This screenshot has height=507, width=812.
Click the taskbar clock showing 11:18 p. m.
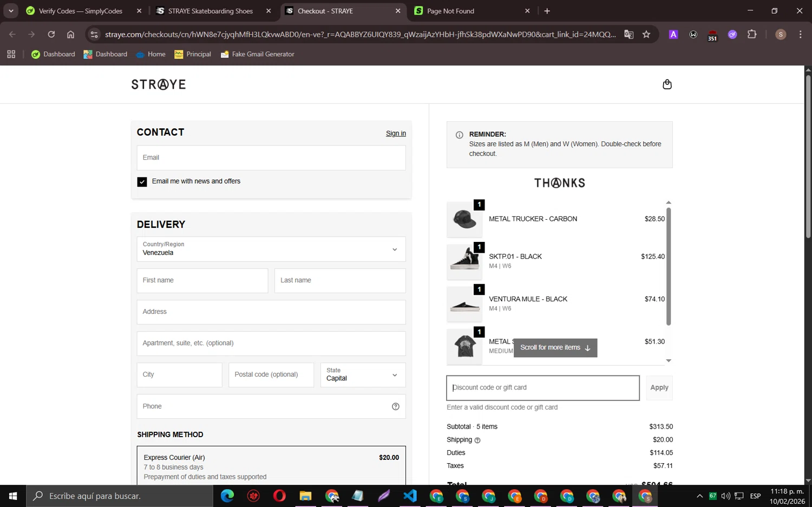(x=787, y=496)
